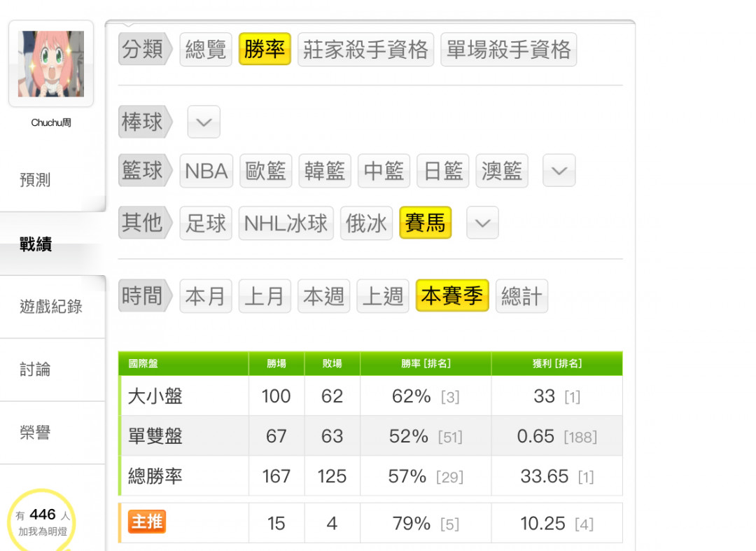Click the 主推 orange badge
Image resolution: width=756 pixels, height=551 pixels.
click(147, 522)
